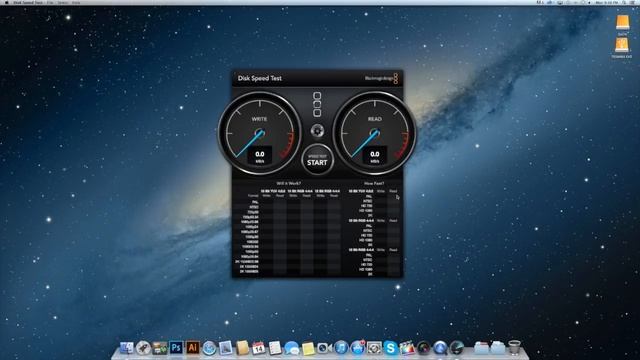Launch Skype from the dock
The width and height of the screenshot is (640, 360).
click(x=391, y=348)
